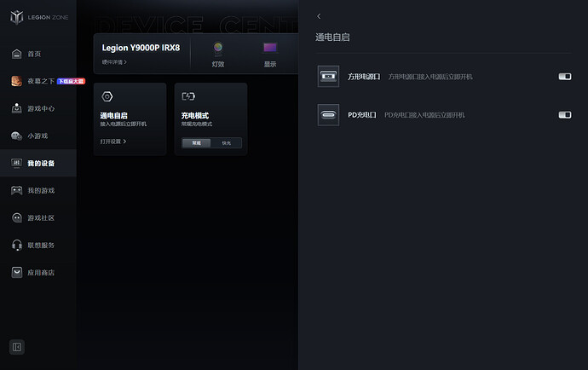
Task: Click Legion Y9000P IRX8 device name
Action: 141,48
